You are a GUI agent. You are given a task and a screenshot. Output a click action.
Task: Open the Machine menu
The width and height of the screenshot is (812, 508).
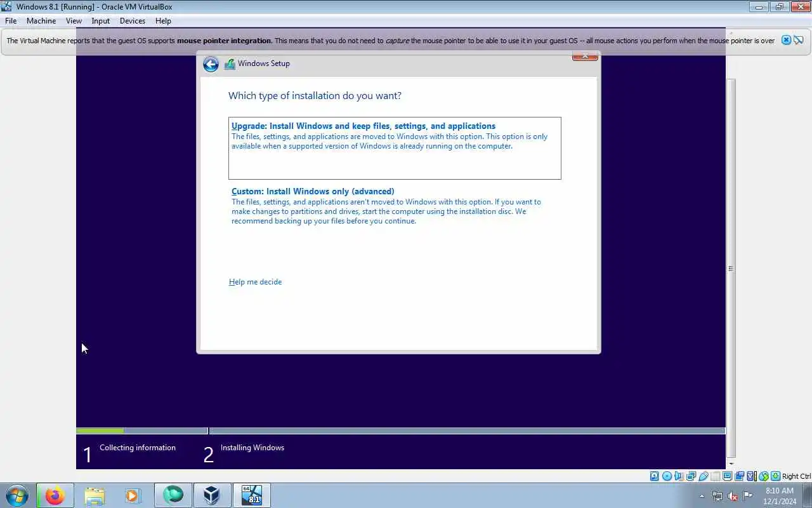tap(41, 21)
